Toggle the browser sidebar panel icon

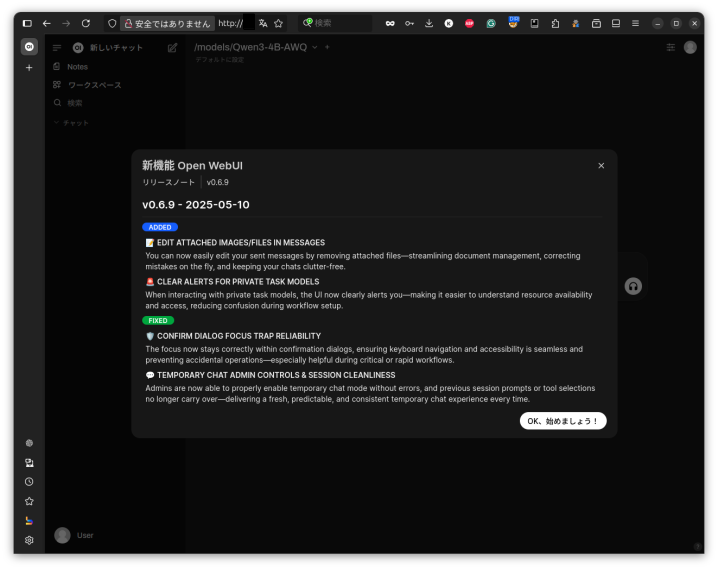click(27, 23)
